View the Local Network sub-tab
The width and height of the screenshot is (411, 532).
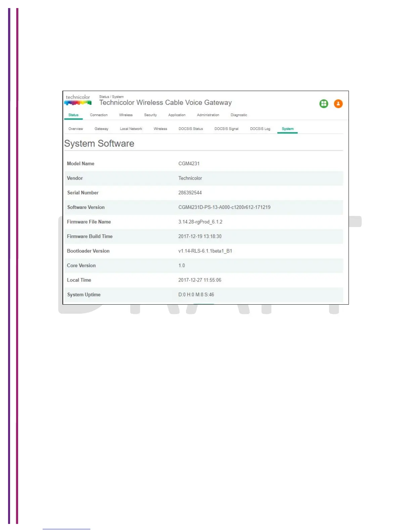[x=131, y=129]
